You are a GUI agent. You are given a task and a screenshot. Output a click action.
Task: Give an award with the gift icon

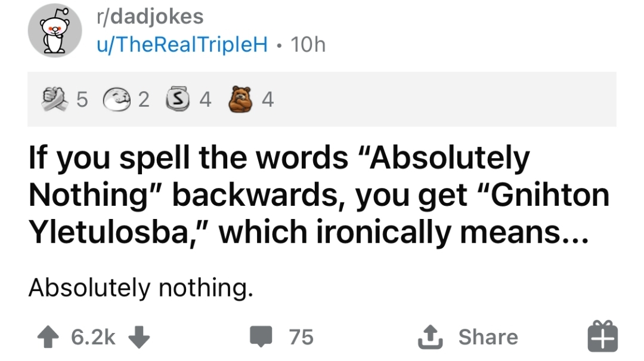[603, 337]
